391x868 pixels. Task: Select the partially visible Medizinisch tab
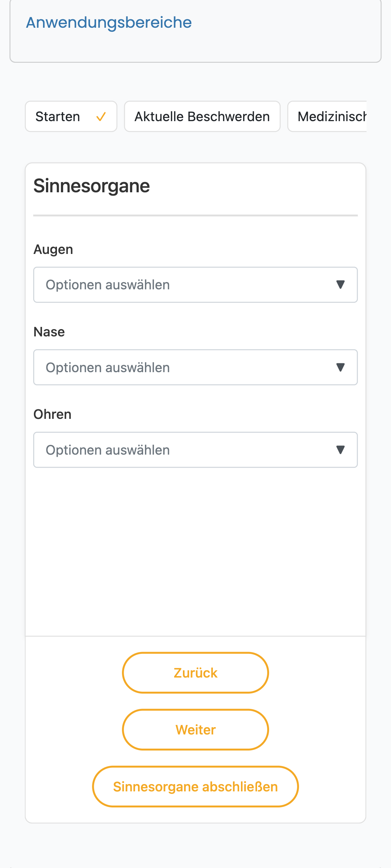click(x=327, y=116)
